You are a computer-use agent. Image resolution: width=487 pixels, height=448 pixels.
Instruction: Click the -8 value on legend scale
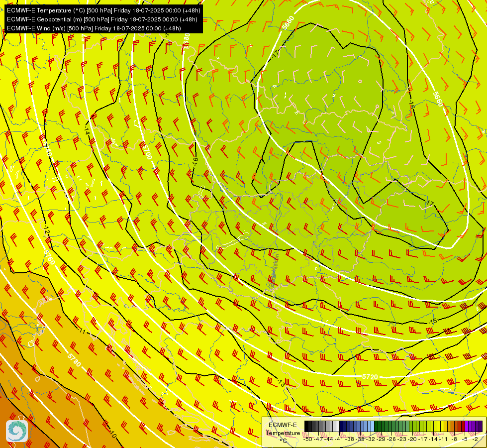pyautogui.click(x=454, y=440)
